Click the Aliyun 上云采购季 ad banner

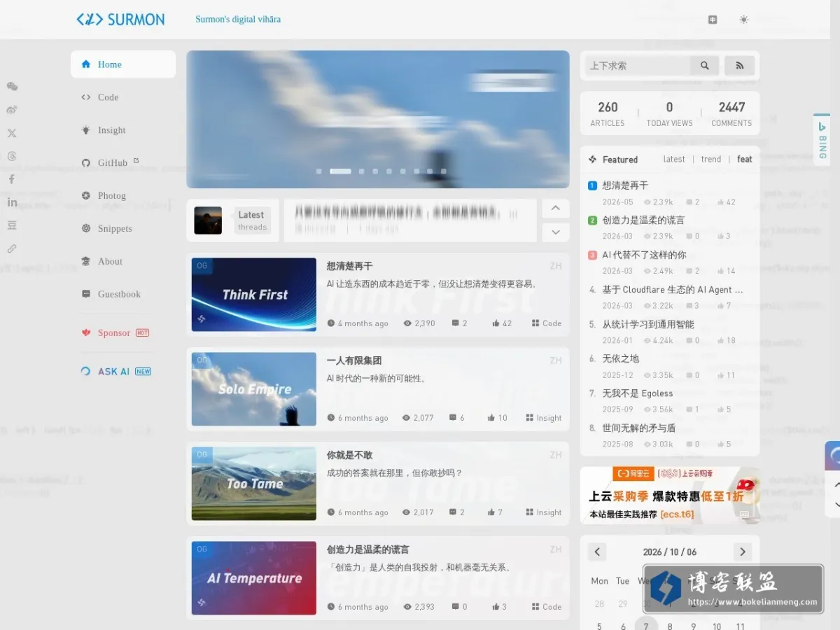click(670, 494)
